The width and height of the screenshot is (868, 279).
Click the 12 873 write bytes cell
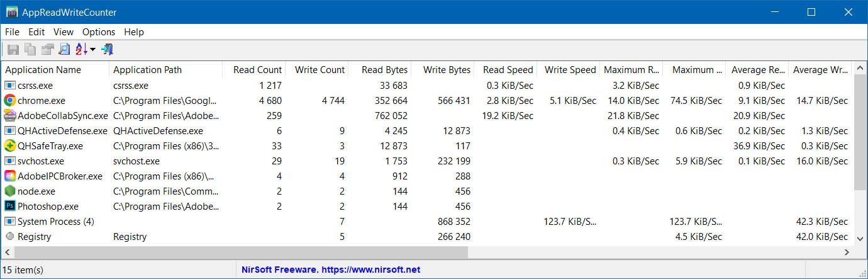point(457,130)
